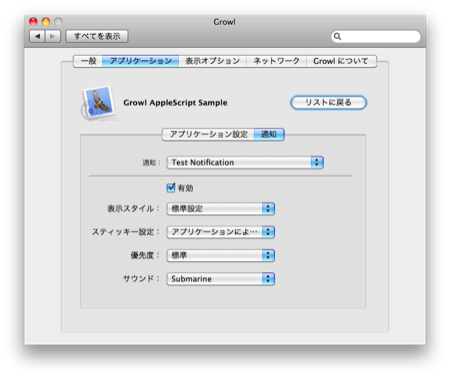Open the 表示スタイル dropdown
This screenshot has width=450, height=378.
pos(220,209)
